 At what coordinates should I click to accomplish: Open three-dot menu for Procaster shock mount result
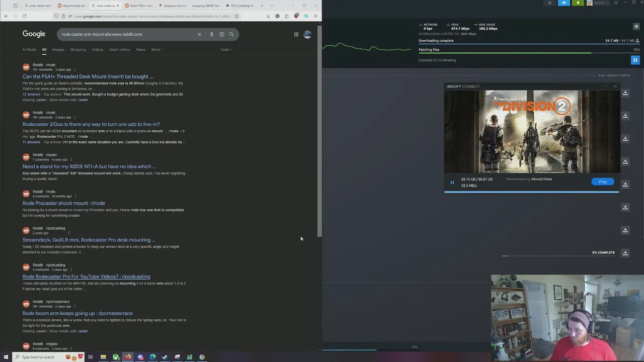click(x=75, y=196)
